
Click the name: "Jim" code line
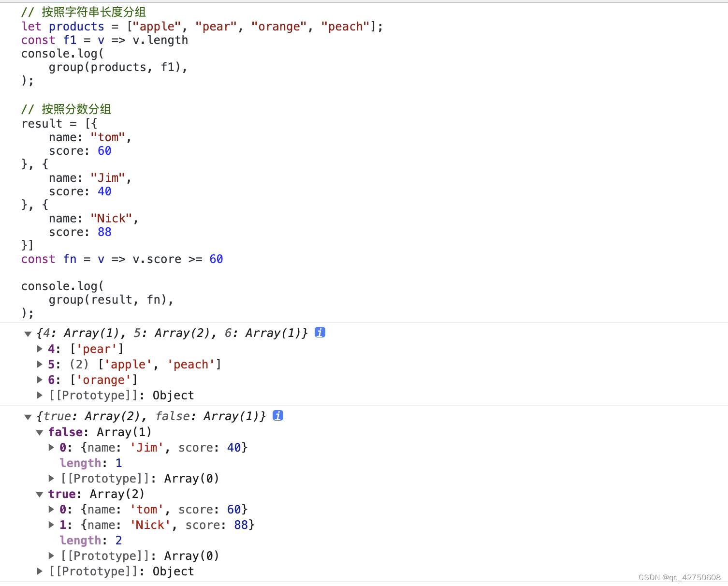click(x=90, y=178)
